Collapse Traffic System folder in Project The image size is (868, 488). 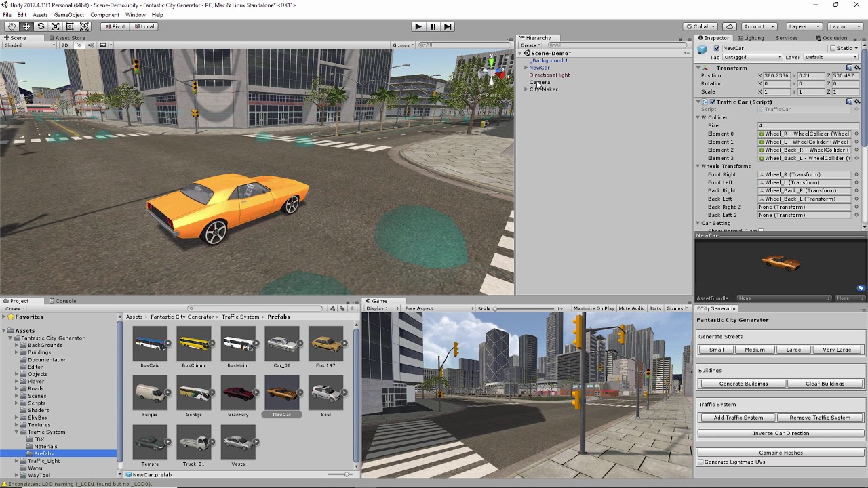(x=17, y=432)
